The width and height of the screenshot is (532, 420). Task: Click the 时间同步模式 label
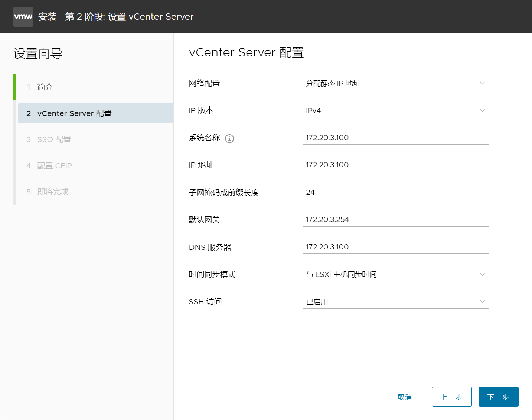click(x=212, y=274)
